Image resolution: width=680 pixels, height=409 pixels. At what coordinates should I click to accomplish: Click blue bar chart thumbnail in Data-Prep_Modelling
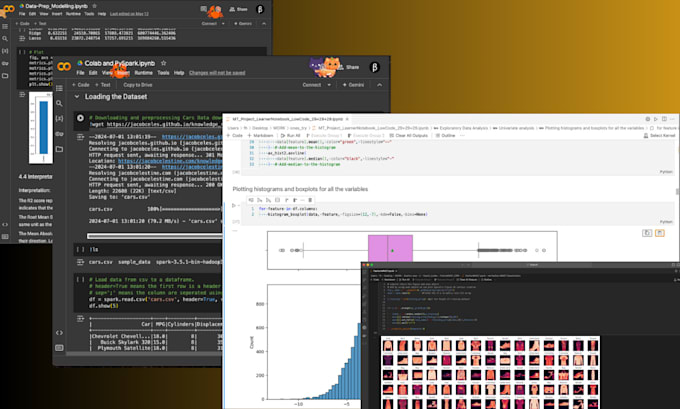point(41,128)
